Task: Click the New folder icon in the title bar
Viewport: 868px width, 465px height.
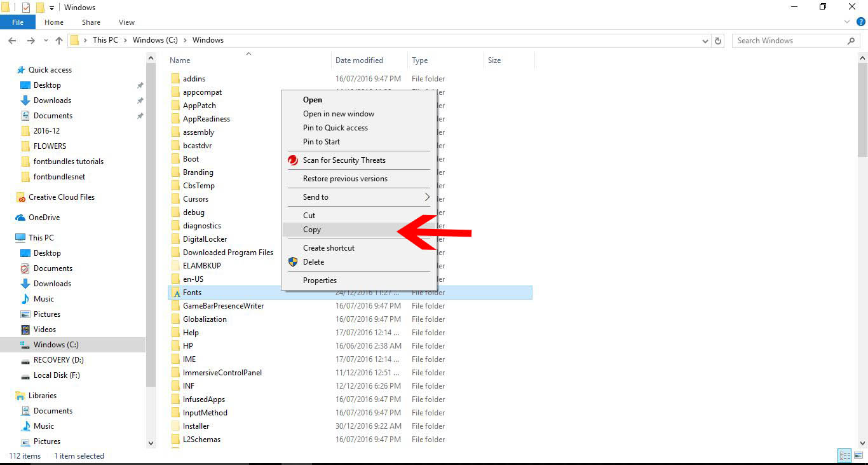Action: [x=40, y=8]
